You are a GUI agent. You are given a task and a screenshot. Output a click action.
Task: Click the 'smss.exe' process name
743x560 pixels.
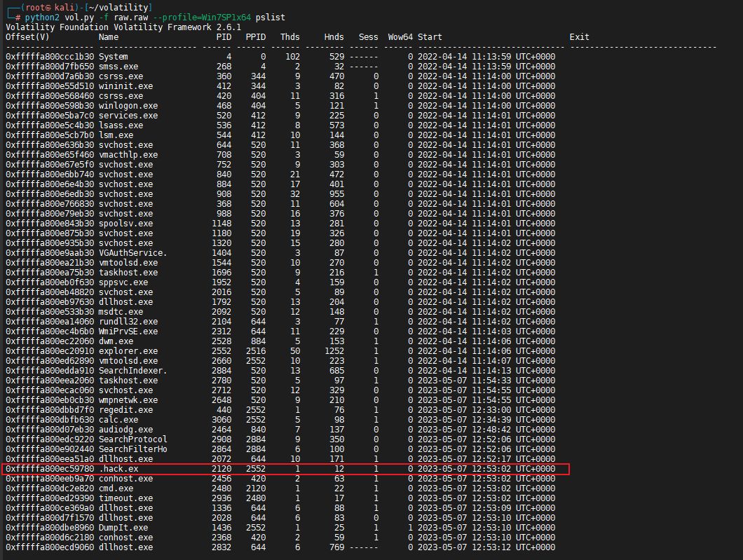coord(118,67)
